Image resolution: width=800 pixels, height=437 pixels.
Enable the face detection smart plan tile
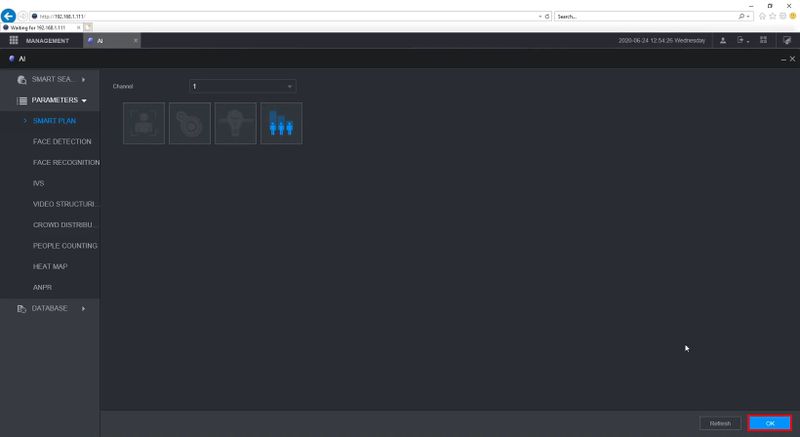(144, 123)
